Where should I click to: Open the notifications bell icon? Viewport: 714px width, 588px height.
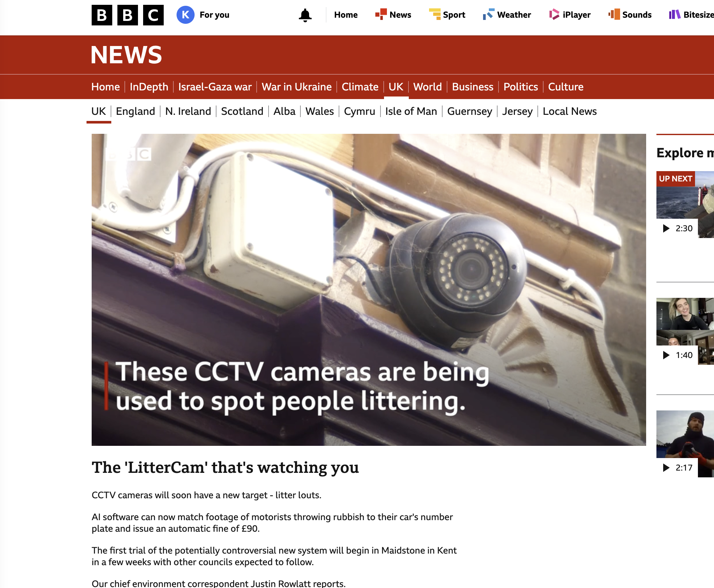click(305, 15)
